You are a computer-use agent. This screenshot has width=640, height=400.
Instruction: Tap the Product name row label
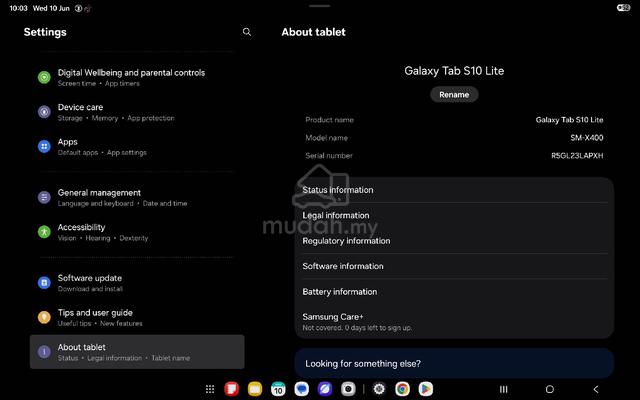point(329,120)
